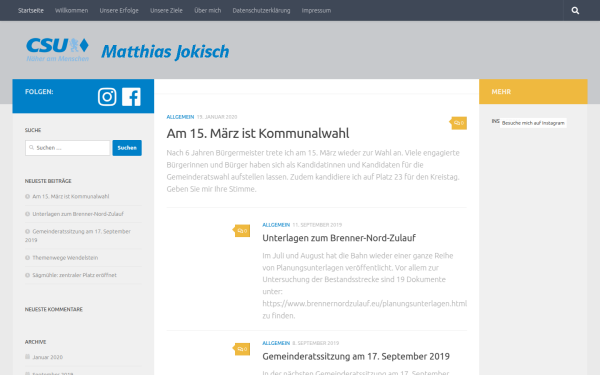Open Impressum menu item
This screenshot has width=600, height=375.
pos(316,10)
